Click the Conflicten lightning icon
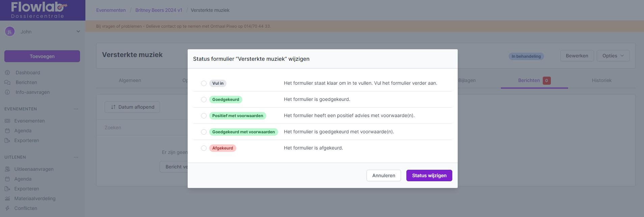 [x=7, y=208]
